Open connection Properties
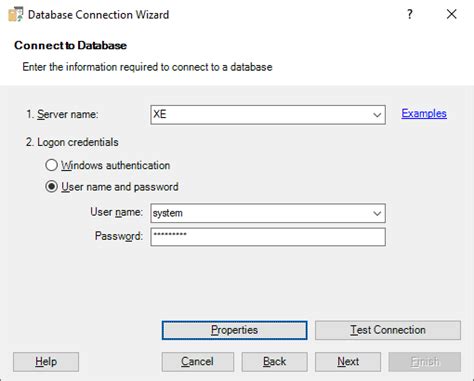 coord(234,330)
